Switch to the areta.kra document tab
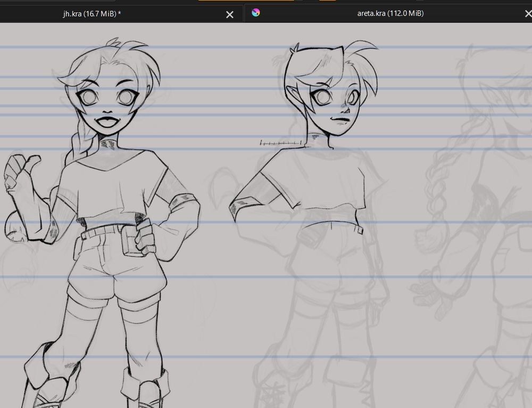The width and height of the screenshot is (532, 408). tap(390, 14)
